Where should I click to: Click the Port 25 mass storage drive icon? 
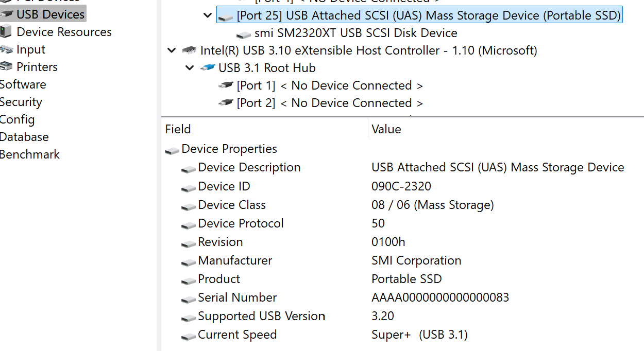pyautogui.click(x=225, y=16)
